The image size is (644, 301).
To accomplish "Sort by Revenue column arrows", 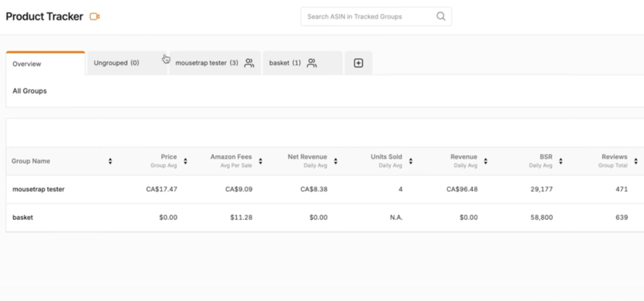I will [485, 161].
